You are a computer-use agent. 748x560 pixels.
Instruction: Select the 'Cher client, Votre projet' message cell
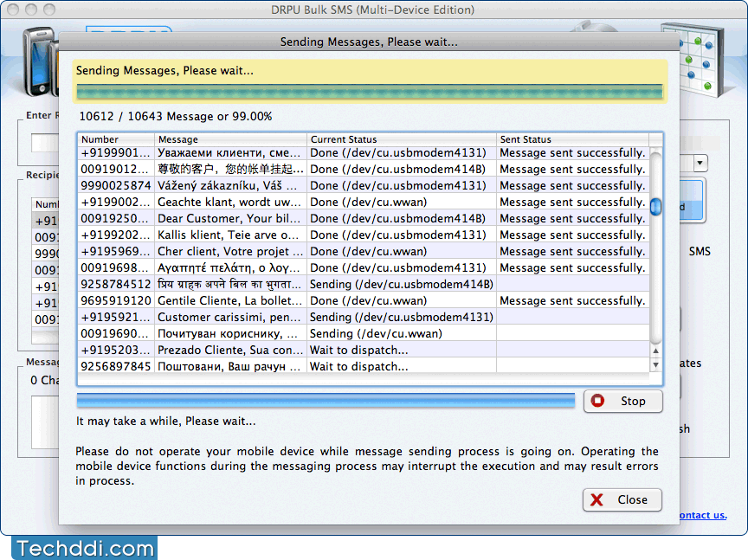[230, 251]
